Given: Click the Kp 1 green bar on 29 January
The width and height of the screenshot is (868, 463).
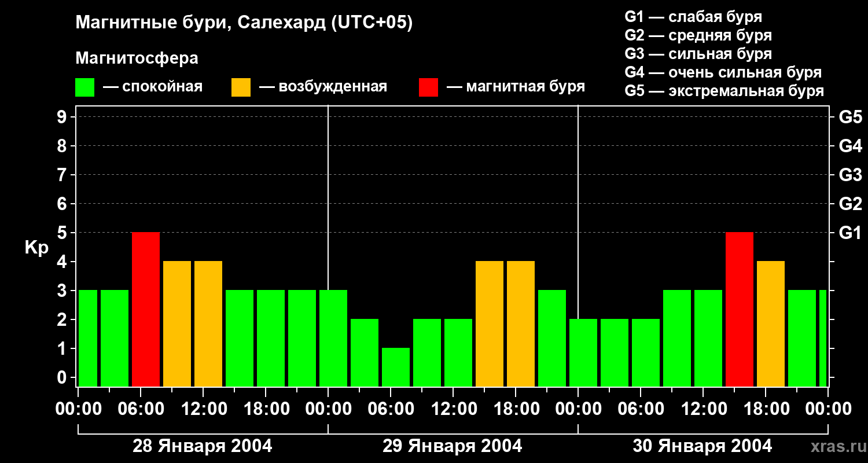Looking at the screenshot, I should click(x=396, y=367).
